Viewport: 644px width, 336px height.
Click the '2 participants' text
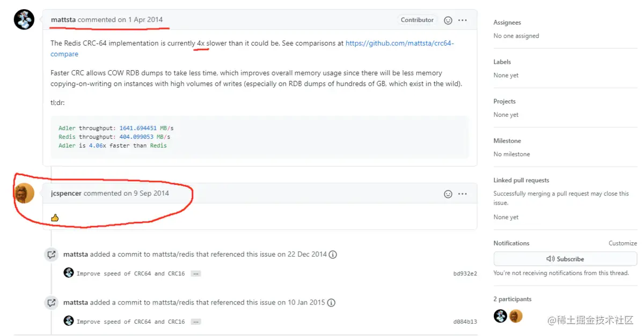(513, 300)
